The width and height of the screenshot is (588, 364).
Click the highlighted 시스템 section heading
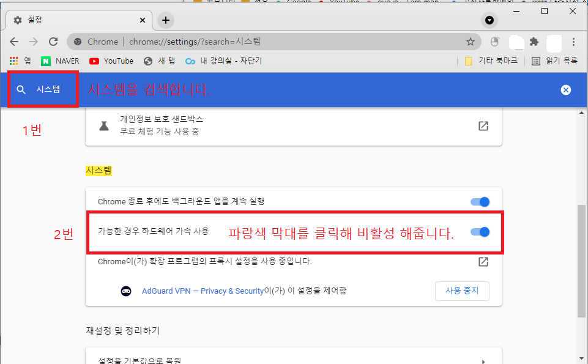click(99, 171)
